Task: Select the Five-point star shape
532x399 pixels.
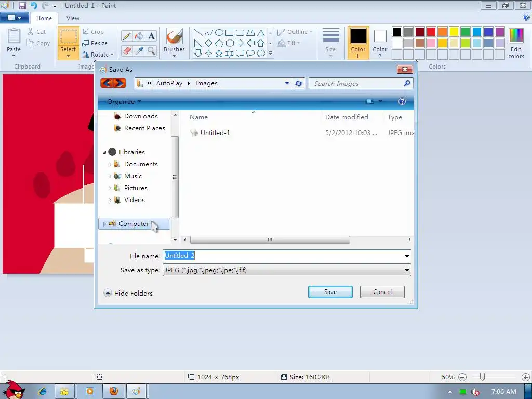Action: [x=219, y=54]
